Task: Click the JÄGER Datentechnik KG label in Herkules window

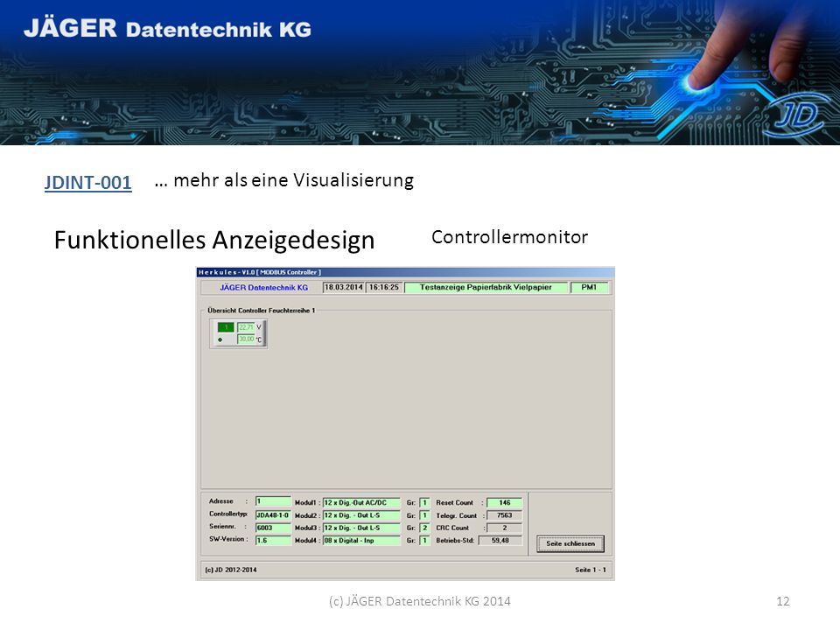Action: coord(263,288)
